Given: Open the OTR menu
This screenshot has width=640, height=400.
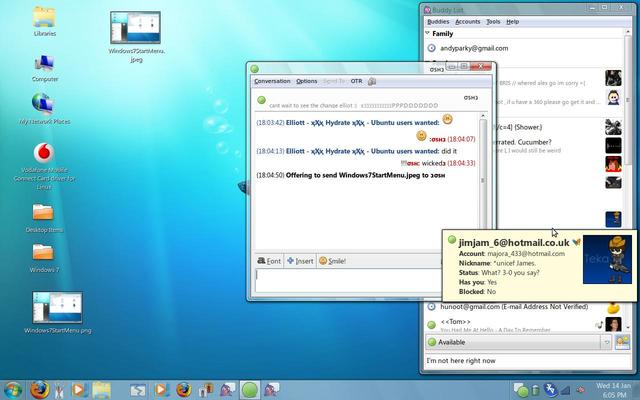Looking at the screenshot, I should pyautogui.click(x=356, y=81).
